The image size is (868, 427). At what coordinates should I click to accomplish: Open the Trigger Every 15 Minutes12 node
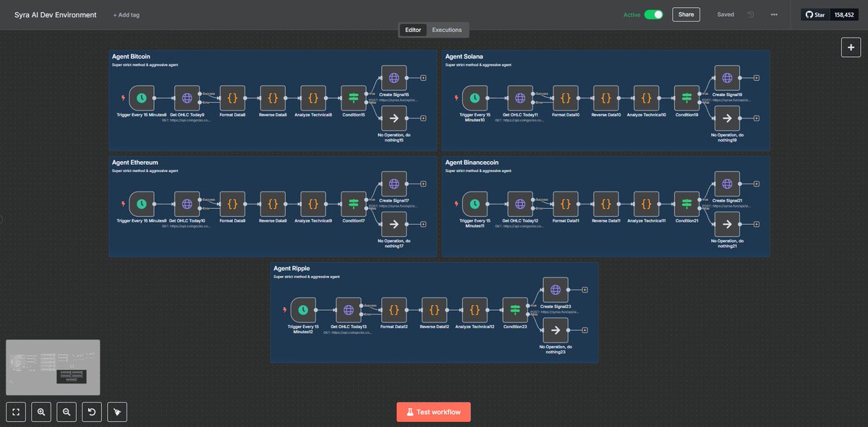click(x=303, y=310)
